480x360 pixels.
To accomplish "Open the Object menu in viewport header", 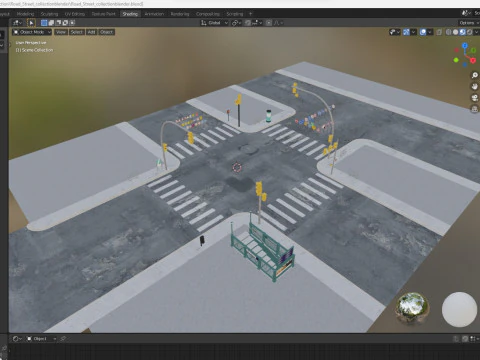I will [106, 32].
